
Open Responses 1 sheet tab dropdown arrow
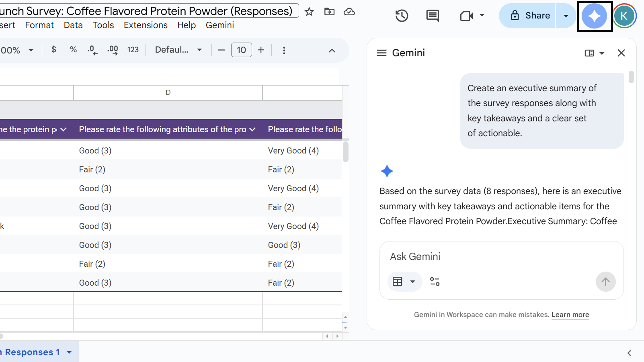(69, 352)
